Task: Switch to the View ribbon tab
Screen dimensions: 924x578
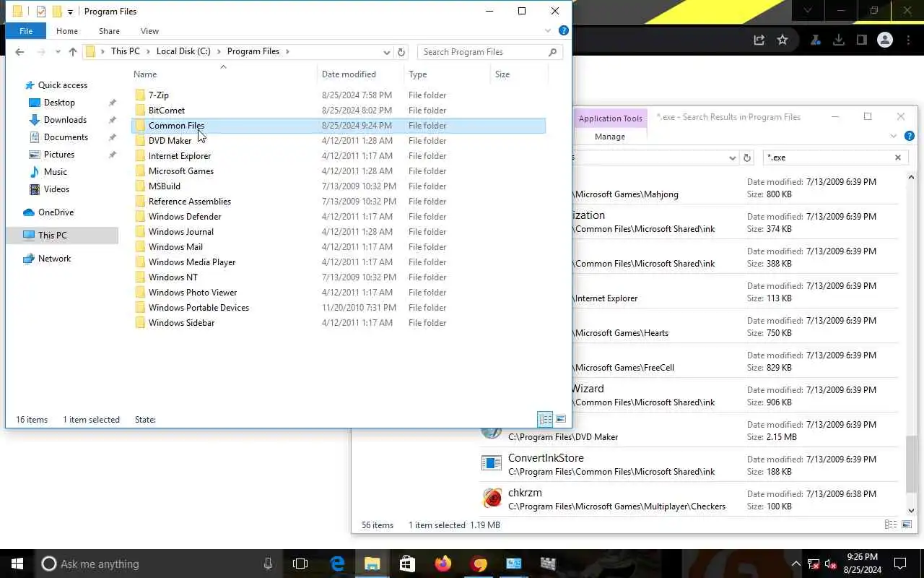Action: pyautogui.click(x=149, y=31)
